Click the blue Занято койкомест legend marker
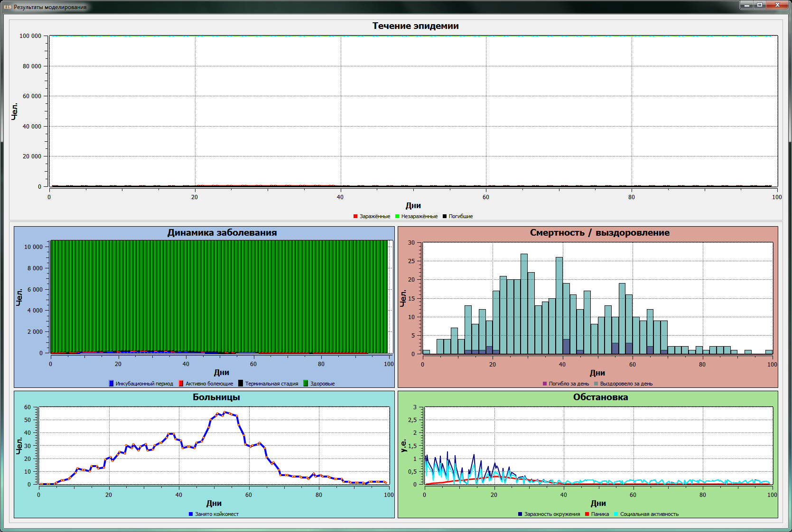The image size is (792, 532). click(x=191, y=514)
